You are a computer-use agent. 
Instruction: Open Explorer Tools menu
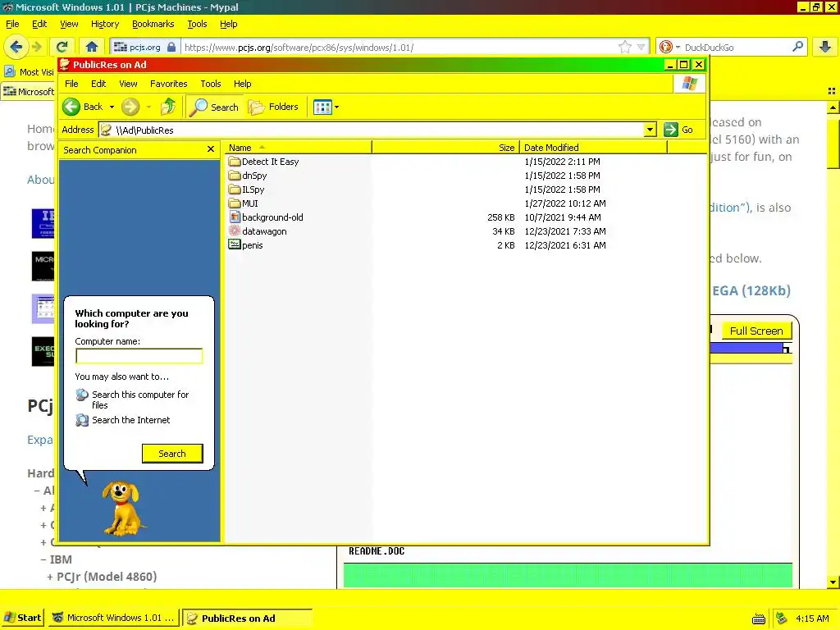pos(211,84)
